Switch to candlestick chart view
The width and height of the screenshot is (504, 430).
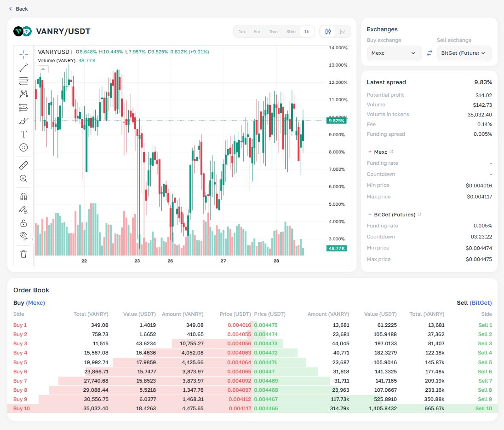click(328, 32)
